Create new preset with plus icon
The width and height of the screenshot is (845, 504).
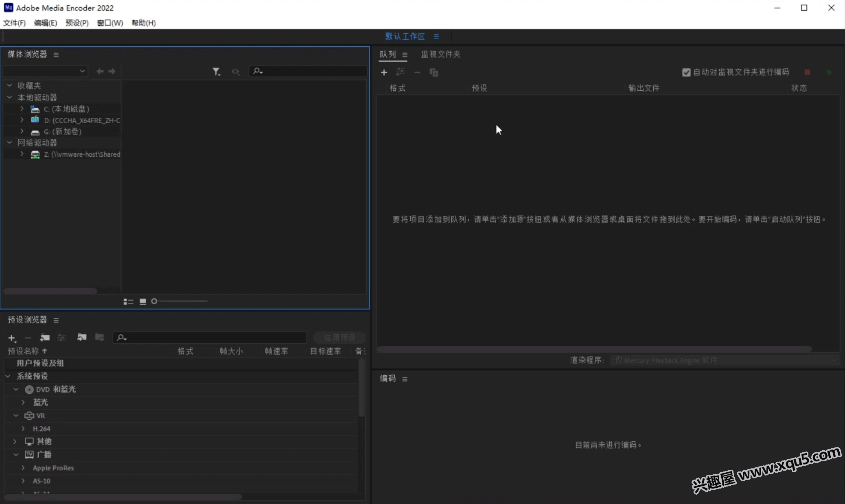(12, 338)
